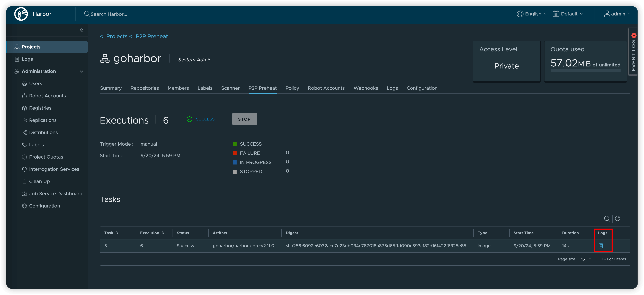
Task: Open the admin account dropdown
Action: pos(617,14)
